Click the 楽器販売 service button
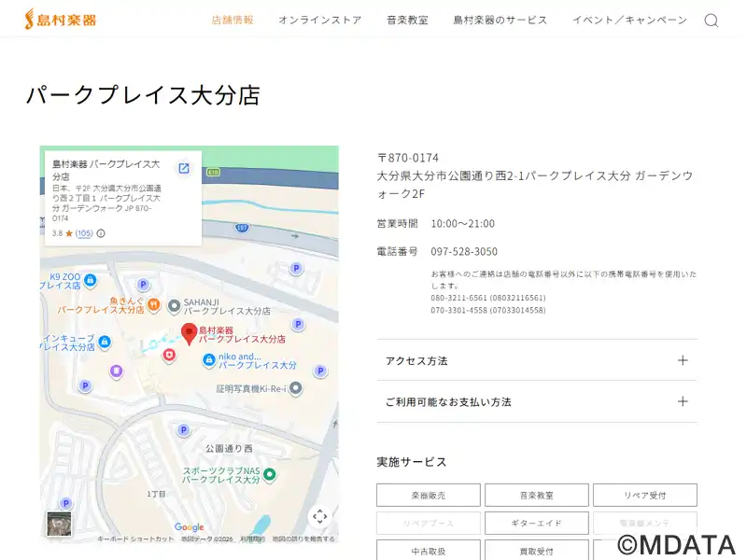747x560 pixels. 429,496
